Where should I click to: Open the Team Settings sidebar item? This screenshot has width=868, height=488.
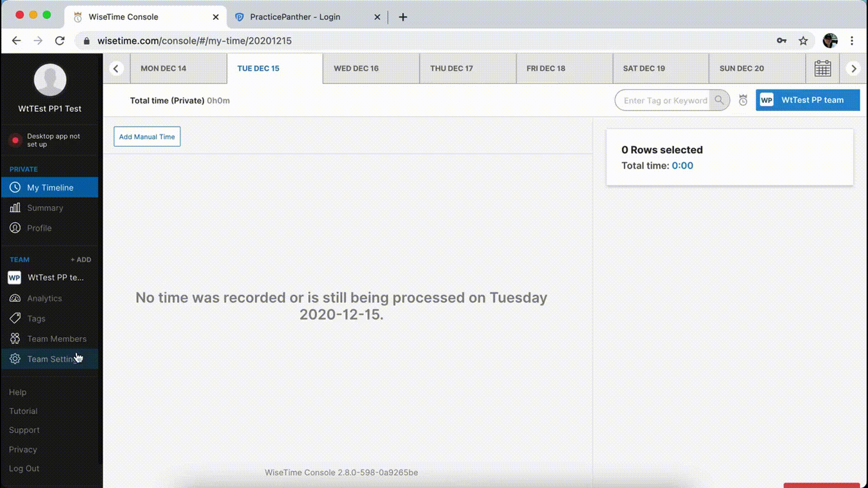coord(49,359)
